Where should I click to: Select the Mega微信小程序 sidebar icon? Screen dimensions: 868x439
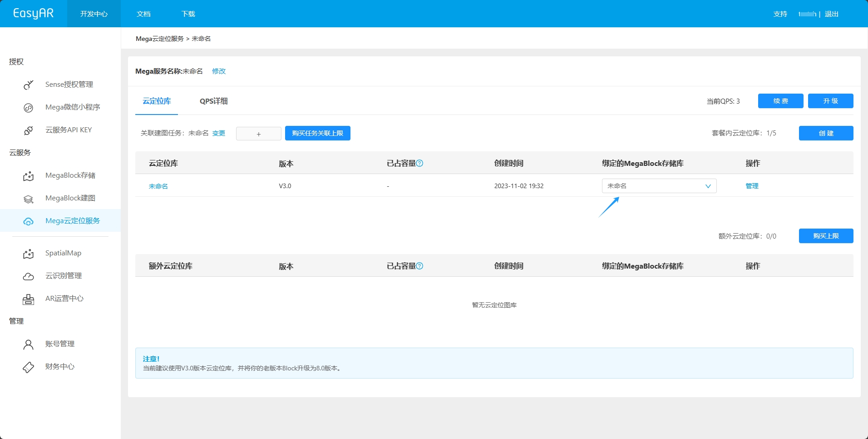coord(28,108)
